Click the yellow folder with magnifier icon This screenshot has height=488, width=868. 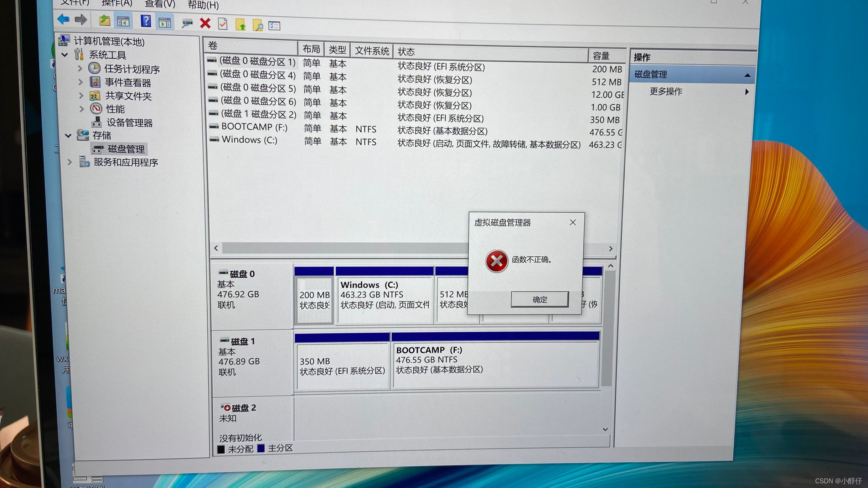click(257, 25)
